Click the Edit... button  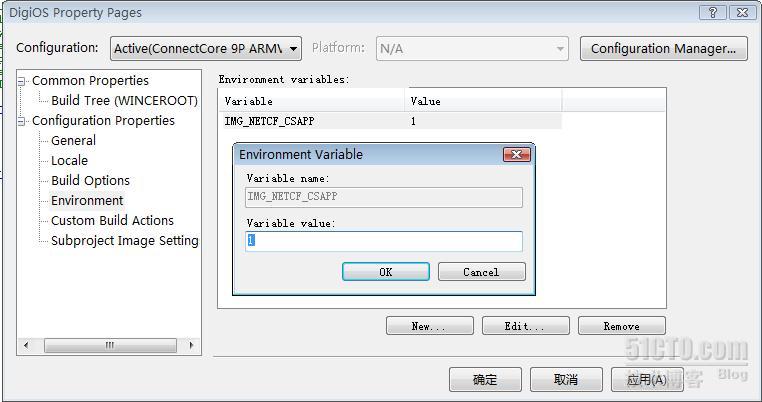[x=525, y=326]
